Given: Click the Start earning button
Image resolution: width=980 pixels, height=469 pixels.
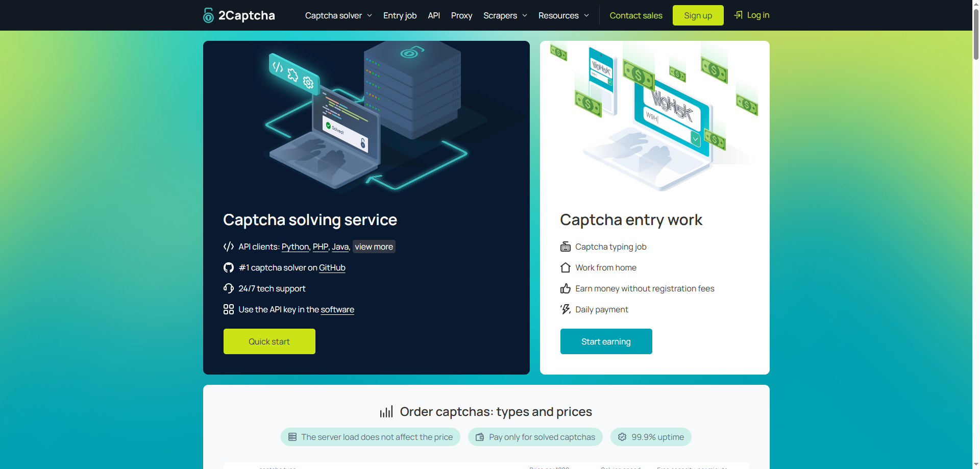Looking at the screenshot, I should 606,341.
